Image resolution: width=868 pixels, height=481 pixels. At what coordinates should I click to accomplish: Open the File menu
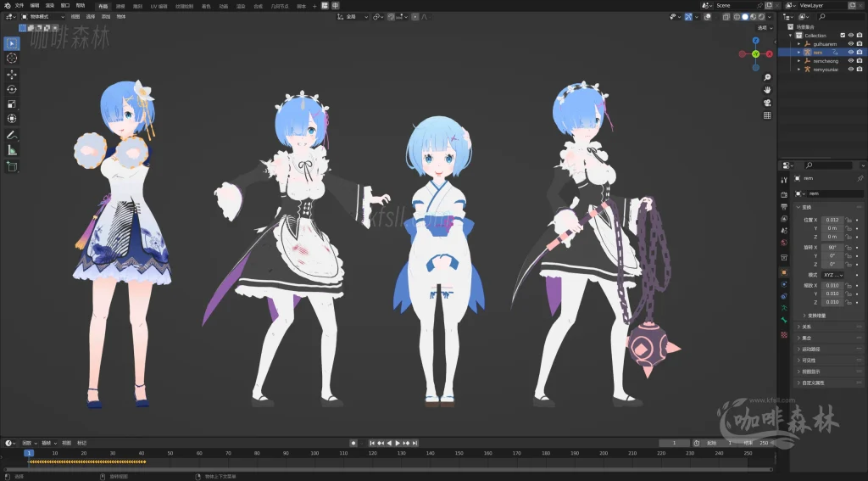[20, 6]
